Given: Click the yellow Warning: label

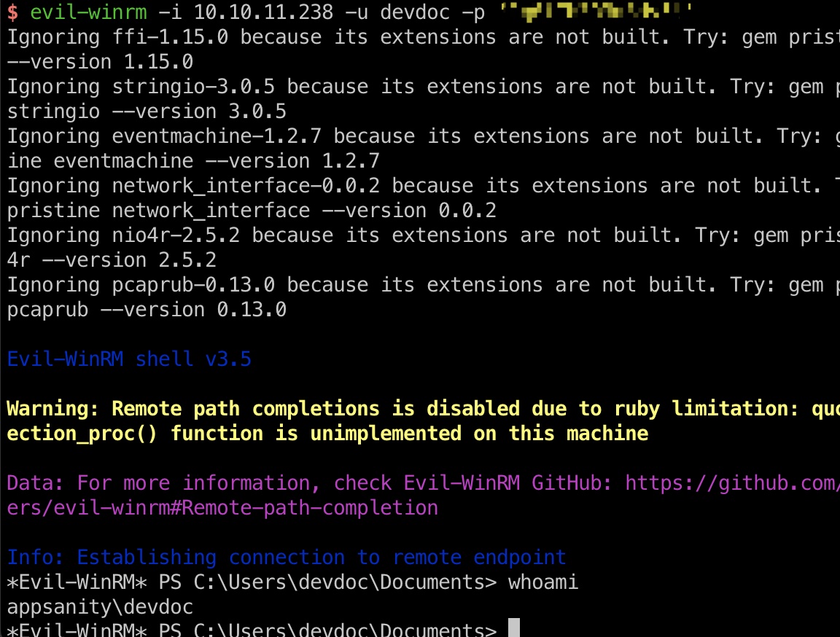Looking at the screenshot, I should tap(53, 408).
